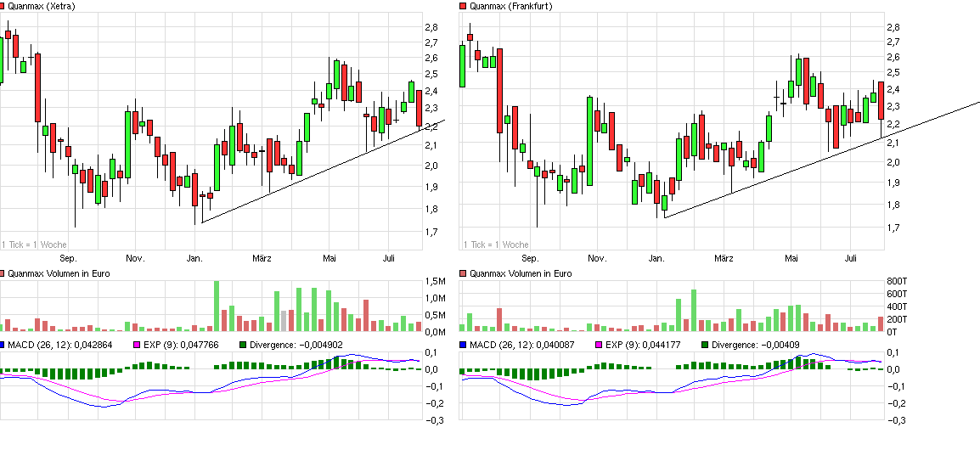Click the EXP (9) value text in Xetra chart
Screen dimensions: 980x461
[x=182, y=345]
